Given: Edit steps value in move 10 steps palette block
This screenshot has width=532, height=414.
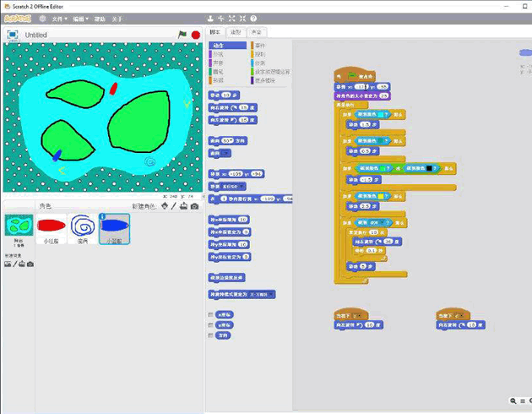Looking at the screenshot, I should 226,95.
